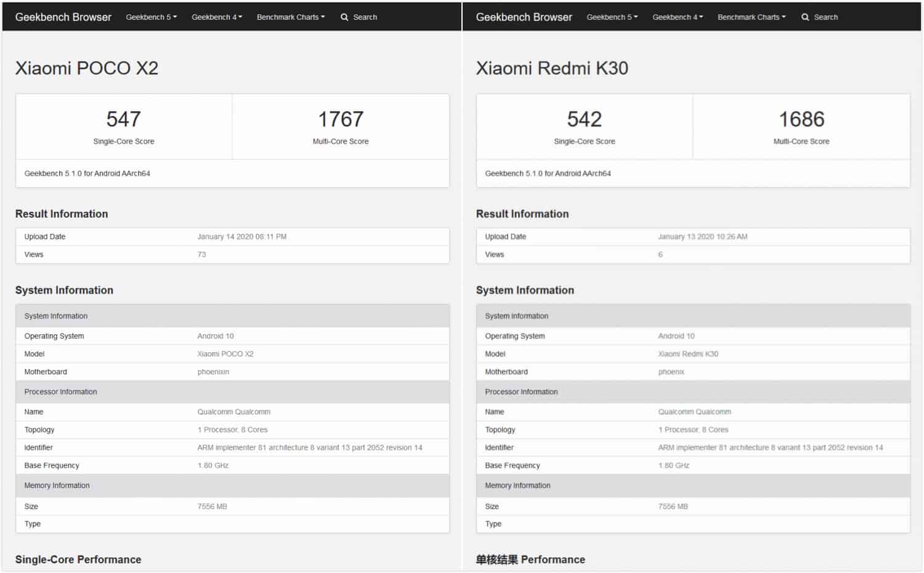
Task: Click the 1767 multi-core score
Action: point(341,119)
